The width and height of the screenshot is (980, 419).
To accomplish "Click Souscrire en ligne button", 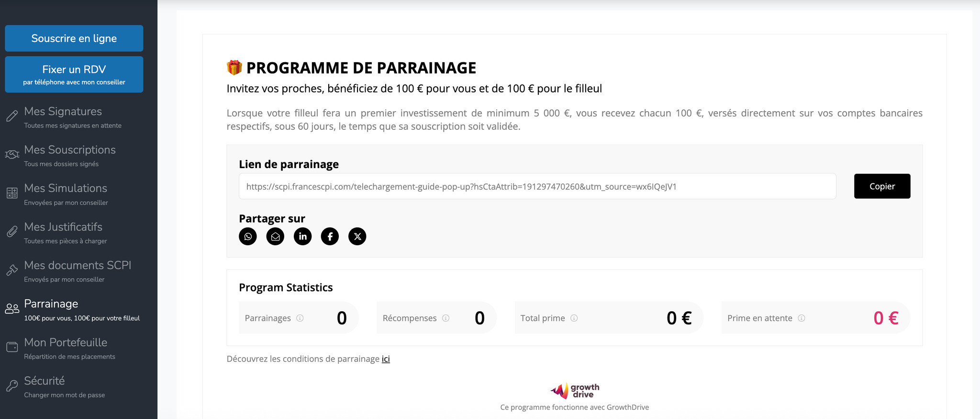I will (74, 38).
